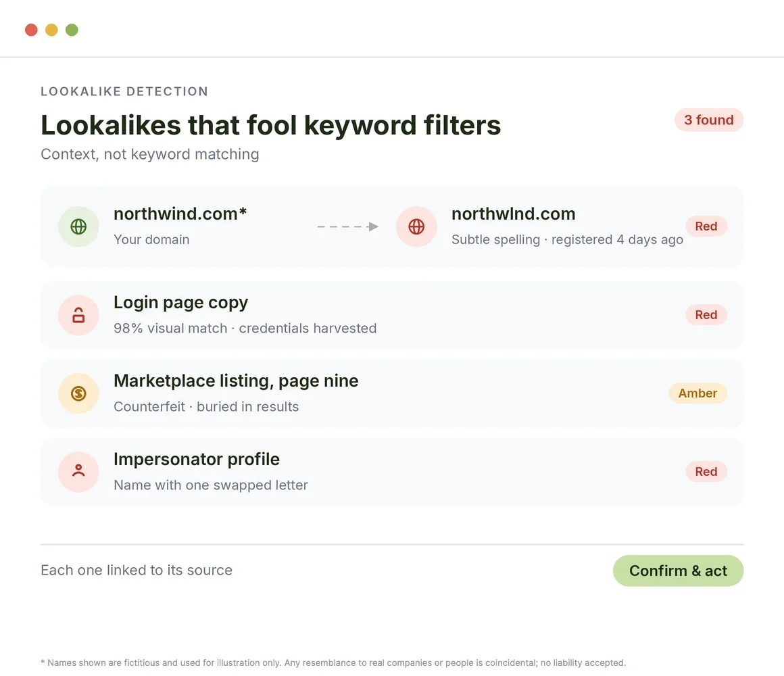
Task: Click the red globe icon for northwlnd.com
Action: (x=416, y=226)
